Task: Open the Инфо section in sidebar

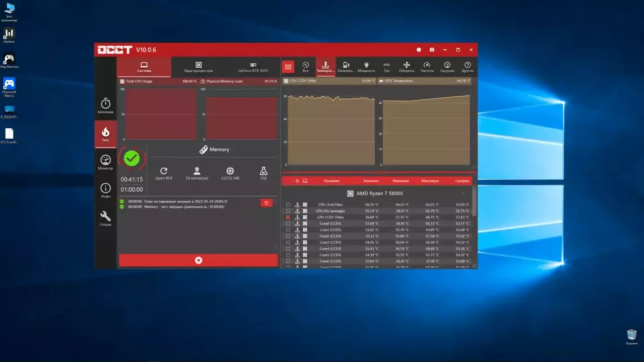Action: (x=106, y=191)
